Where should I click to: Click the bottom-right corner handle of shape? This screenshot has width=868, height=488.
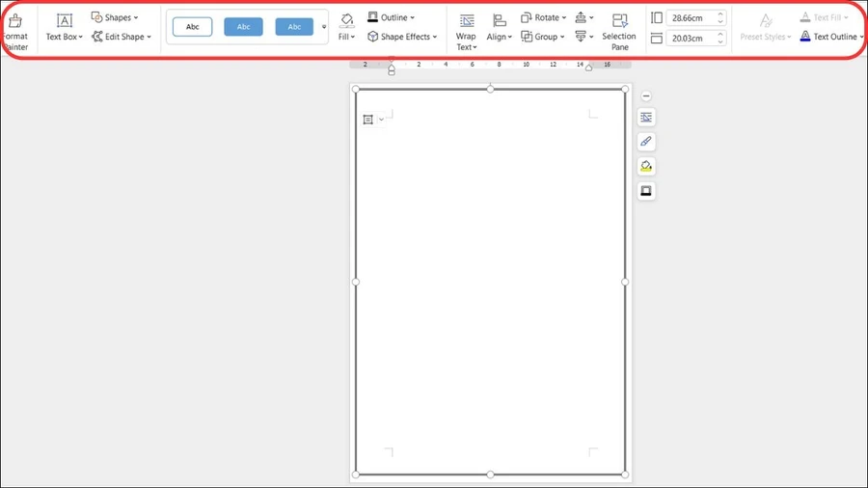[625, 474]
